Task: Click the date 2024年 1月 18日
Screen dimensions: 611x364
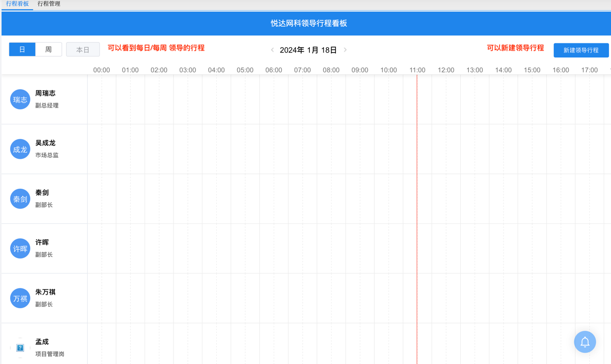Action: pos(308,50)
